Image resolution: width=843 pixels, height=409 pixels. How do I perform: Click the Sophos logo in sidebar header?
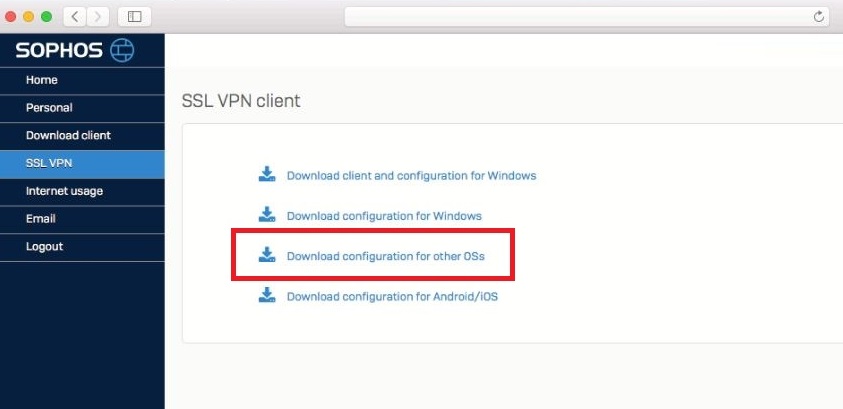point(75,51)
